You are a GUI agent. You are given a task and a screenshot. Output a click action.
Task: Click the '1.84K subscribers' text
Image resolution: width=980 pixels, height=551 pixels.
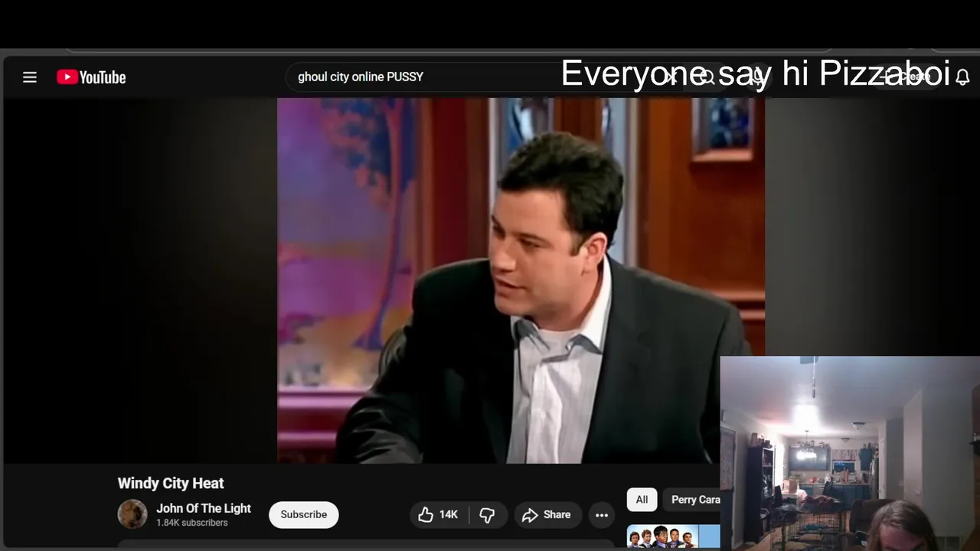tap(192, 523)
